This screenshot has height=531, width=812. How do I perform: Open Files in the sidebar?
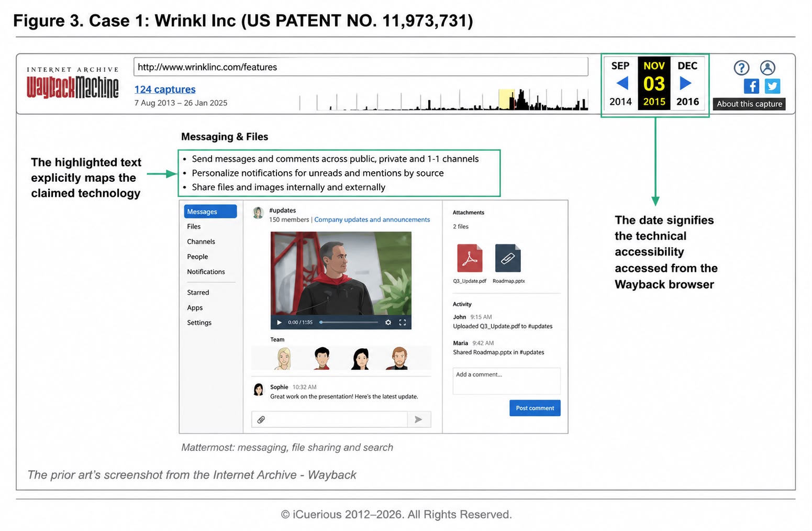194,227
